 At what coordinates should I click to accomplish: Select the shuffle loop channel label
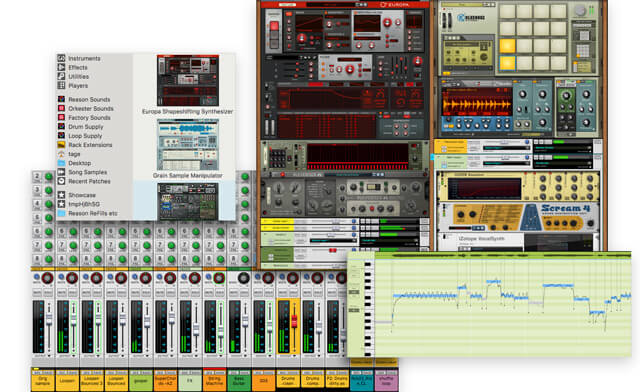(x=386, y=381)
